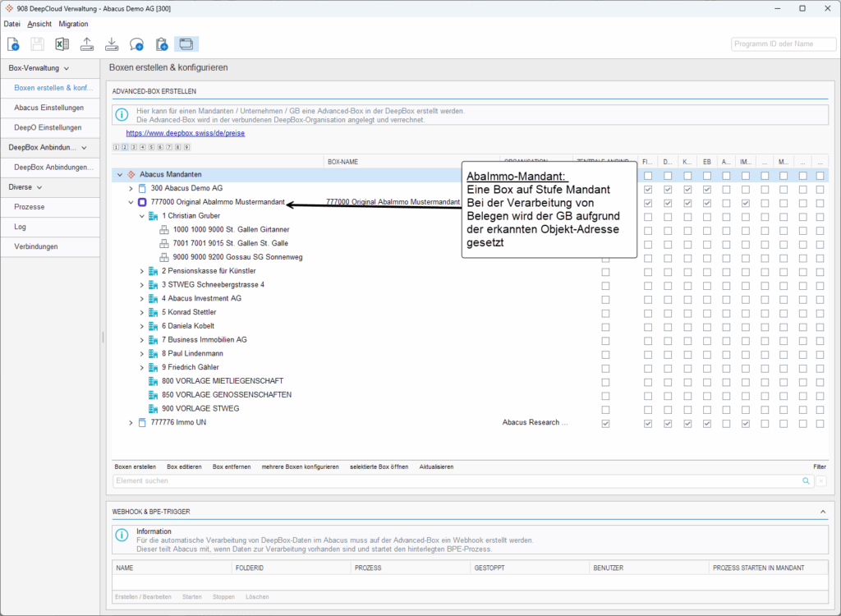The height and width of the screenshot is (616, 841).
Task: Expand the 2 Pensionskasse für Künstler node
Action: click(x=142, y=271)
